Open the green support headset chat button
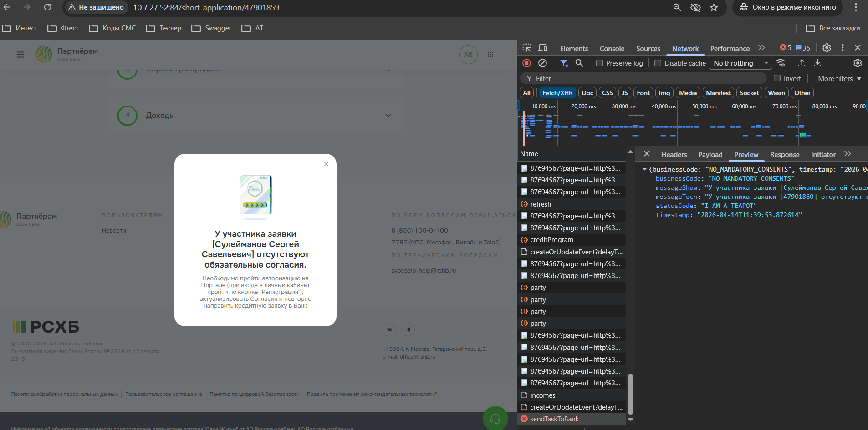Screen dimensions: 868x430 [x=495, y=418]
